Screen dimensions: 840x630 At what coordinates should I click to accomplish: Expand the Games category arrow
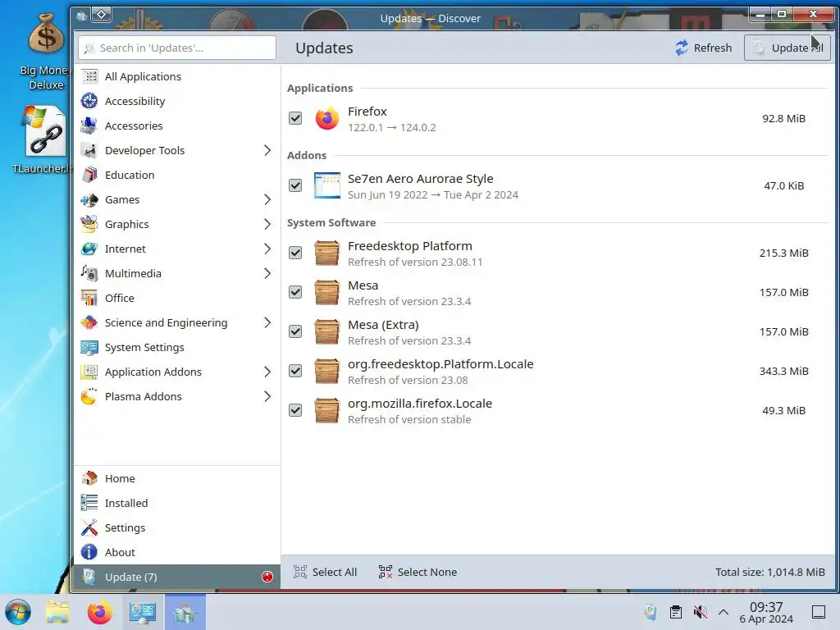point(267,199)
